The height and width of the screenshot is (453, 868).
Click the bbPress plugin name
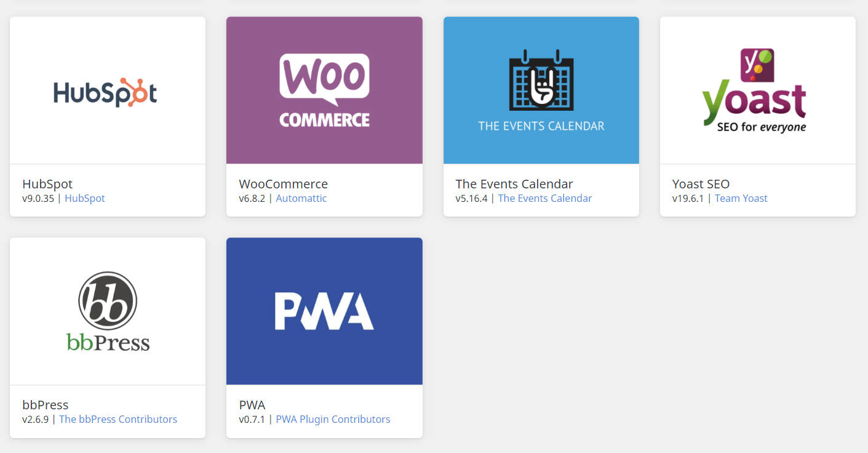46,404
